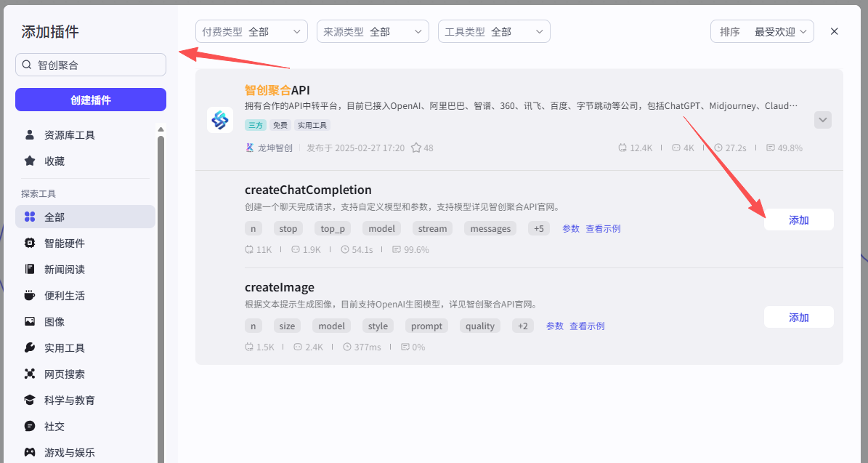868x463 pixels.
Task: Open the 新闻阅读 sidebar category
Action: tap(29, 269)
